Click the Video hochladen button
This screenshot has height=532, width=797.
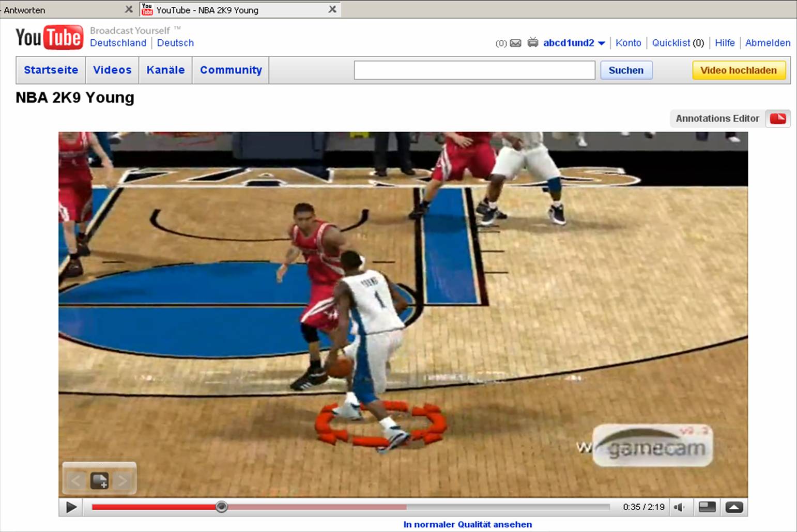739,70
